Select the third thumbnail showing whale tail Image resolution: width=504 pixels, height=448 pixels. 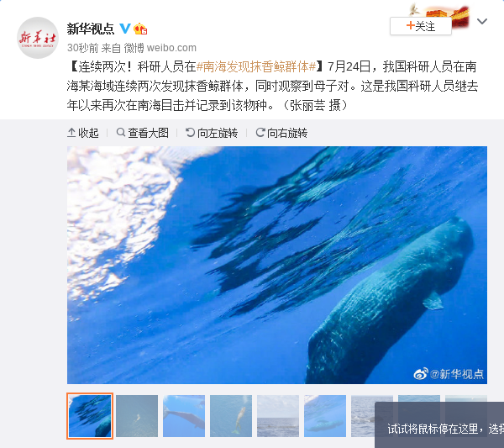(x=184, y=416)
